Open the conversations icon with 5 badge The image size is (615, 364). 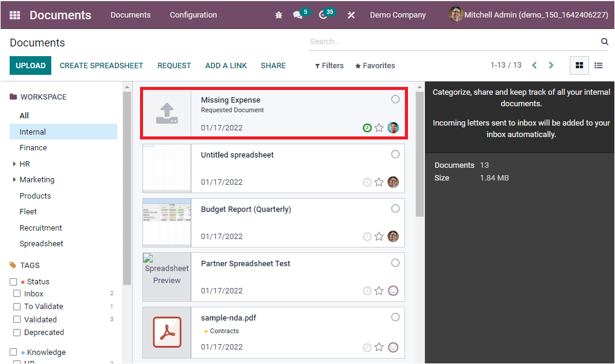click(298, 14)
